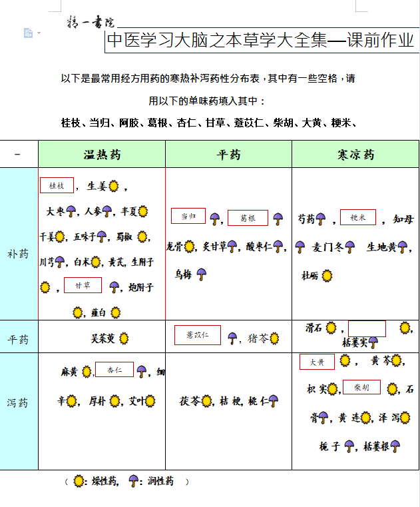Viewport: 420px width, 507px height.
Task: Select the 甘草 text box
Action: pyautogui.click(x=83, y=285)
